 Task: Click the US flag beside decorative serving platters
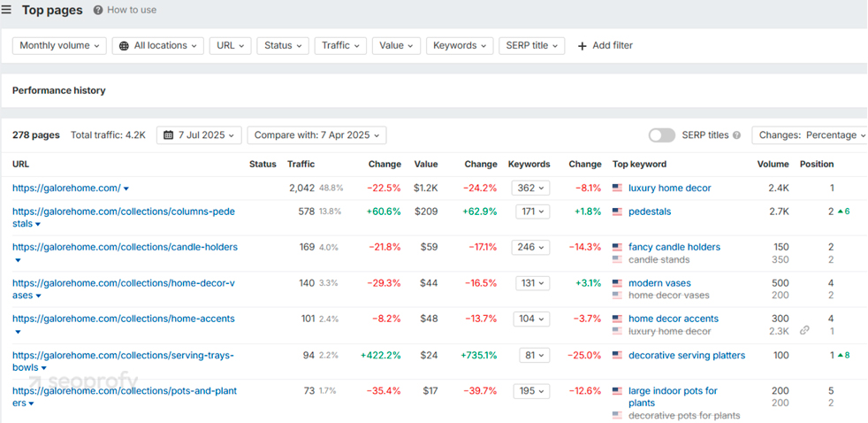[617, 356]
